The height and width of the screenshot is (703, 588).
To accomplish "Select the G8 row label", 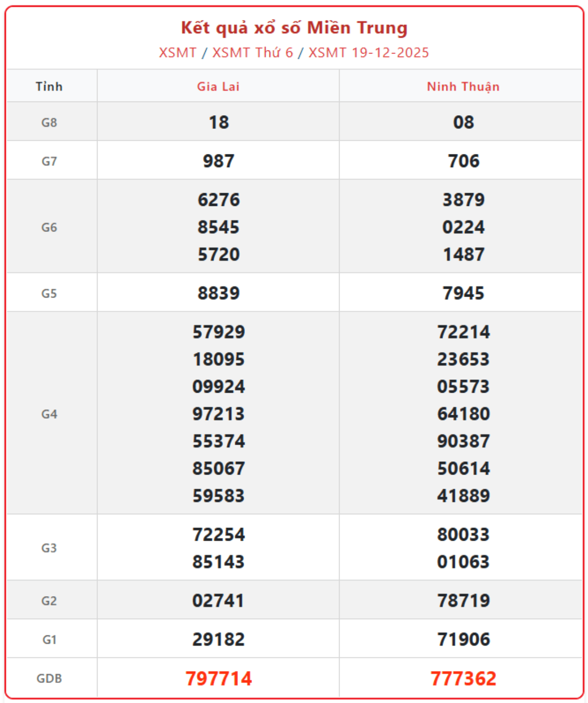I will (49, 123).
